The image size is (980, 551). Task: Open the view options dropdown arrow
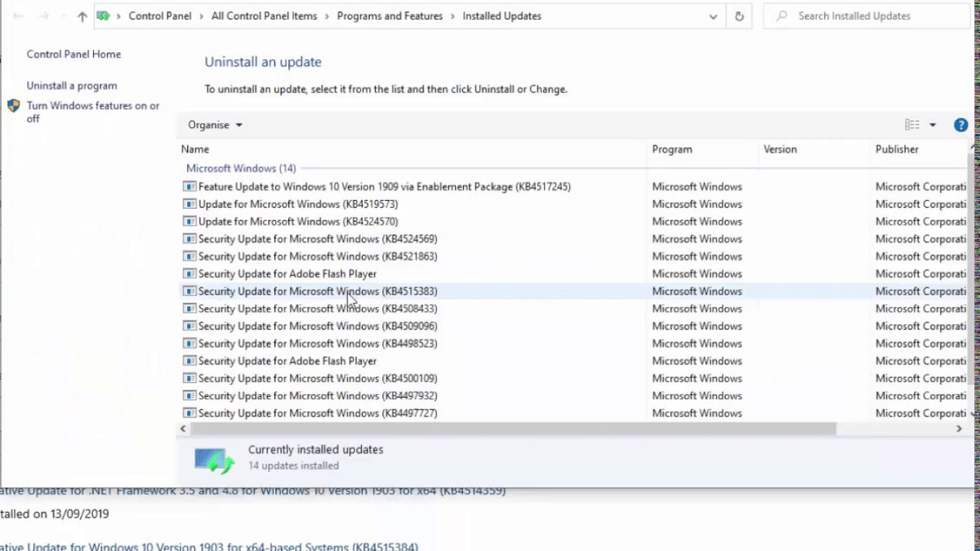point(933,125)
